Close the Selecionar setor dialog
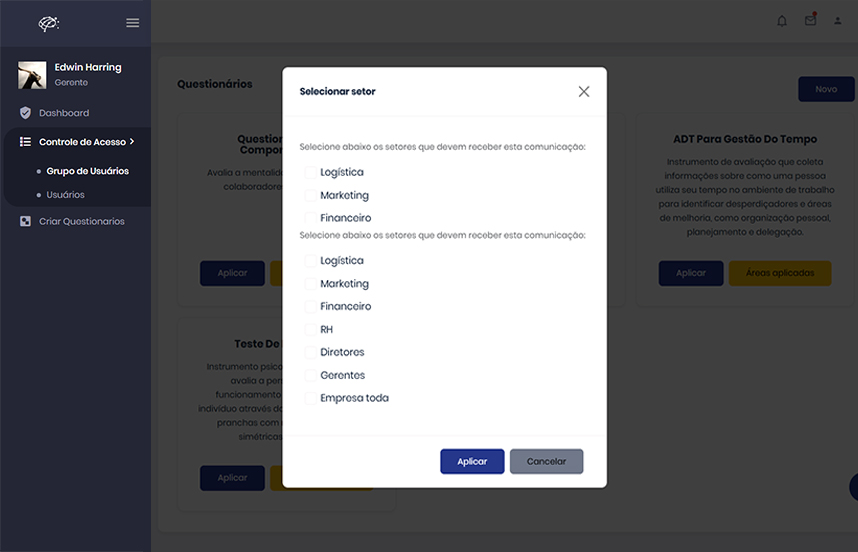This screenshot has width=858, height=552. pos(584,92)
